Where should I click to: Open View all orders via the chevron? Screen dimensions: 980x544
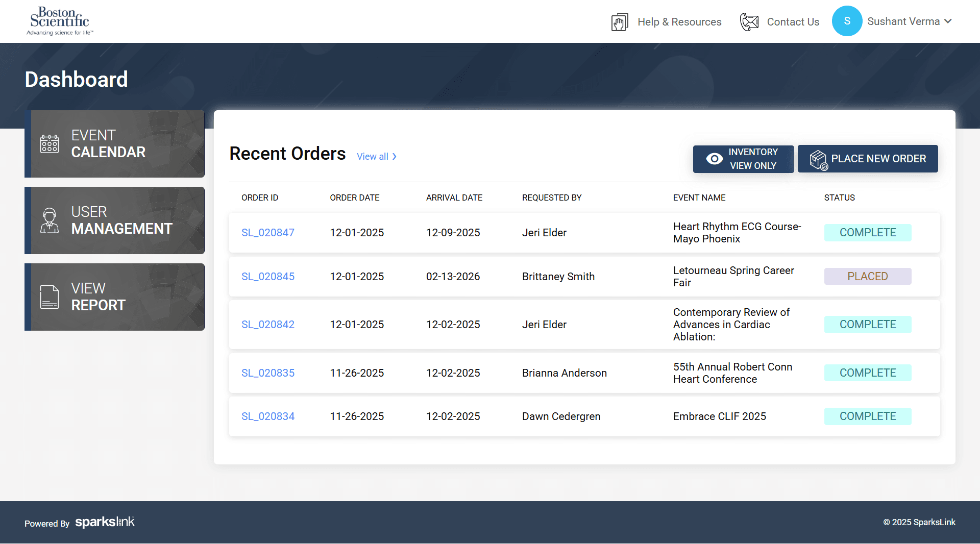pyautogui.click(x=394, y=157)
